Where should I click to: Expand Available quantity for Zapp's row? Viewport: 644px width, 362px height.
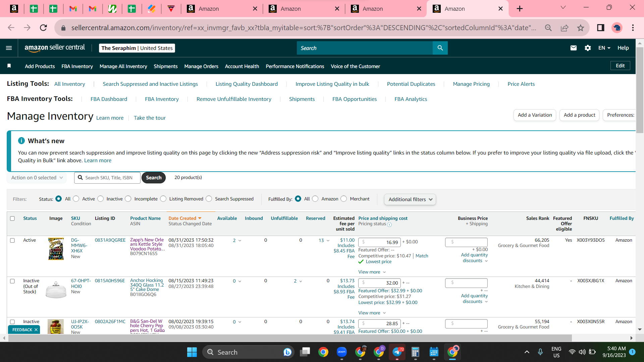pos(239,241)
